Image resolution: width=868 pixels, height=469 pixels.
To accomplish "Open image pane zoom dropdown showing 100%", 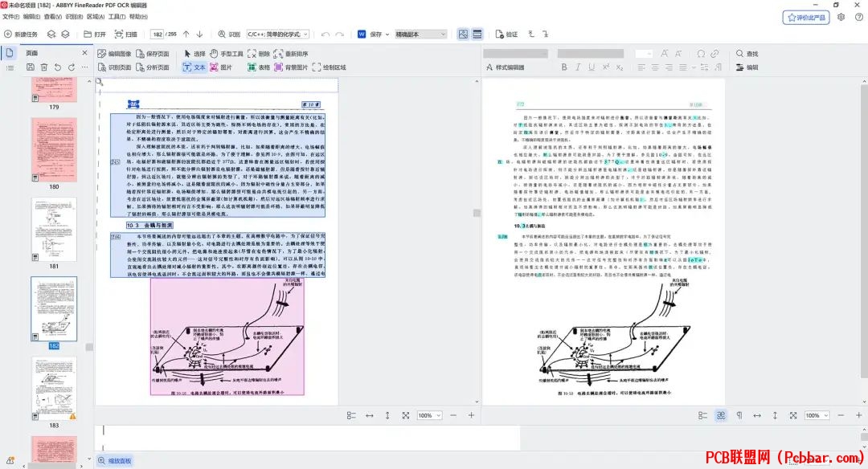I will pyautogui.click(x=429, y=415).
